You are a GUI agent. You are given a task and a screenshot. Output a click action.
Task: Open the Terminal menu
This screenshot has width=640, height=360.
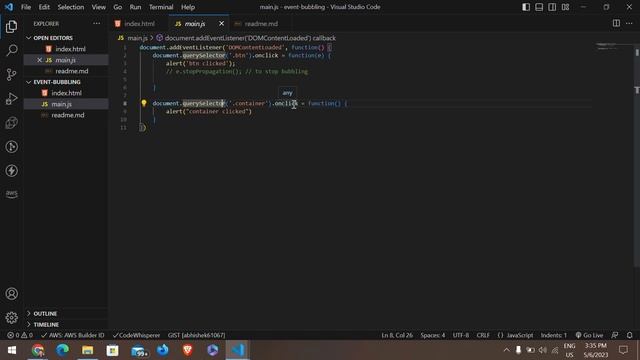tap(161, 7)
